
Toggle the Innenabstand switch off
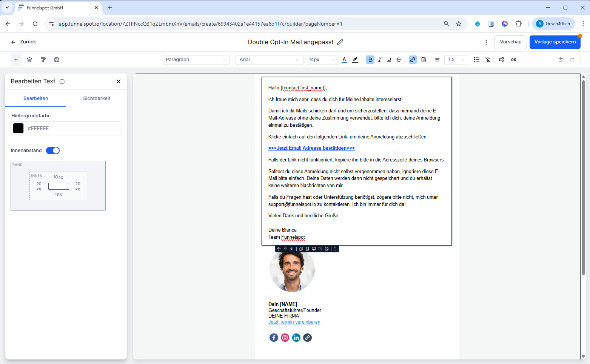53,151
